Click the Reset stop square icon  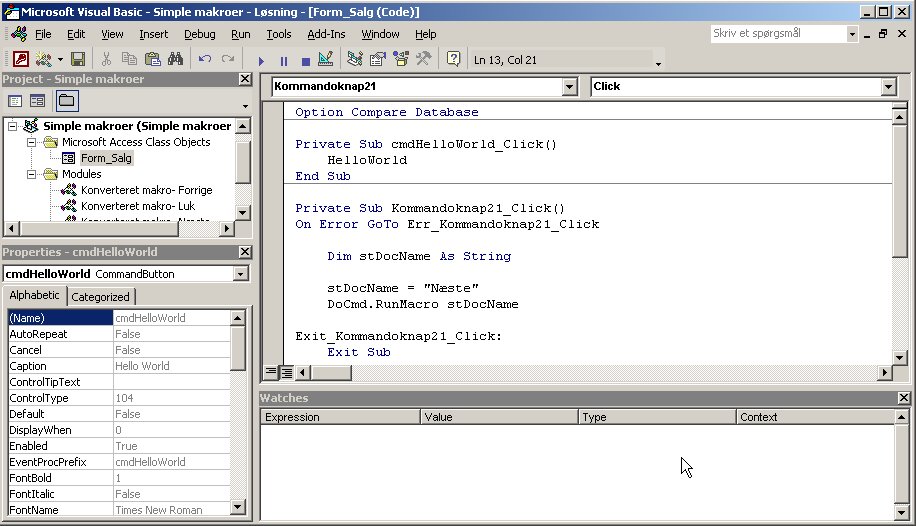click(x=306, y=60)
